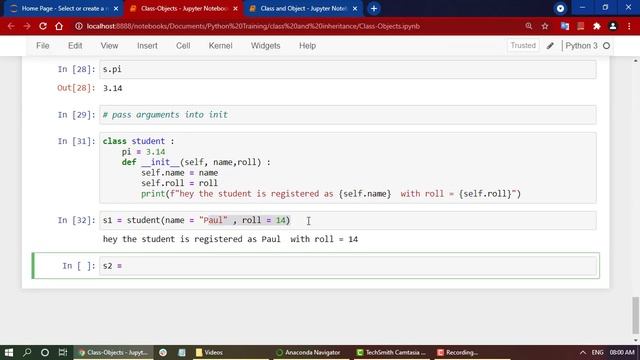Image resolution: width=640 pixels, height=360 pixels.
Task: Click the ENG language indicator
Action: tap(598, 352)
